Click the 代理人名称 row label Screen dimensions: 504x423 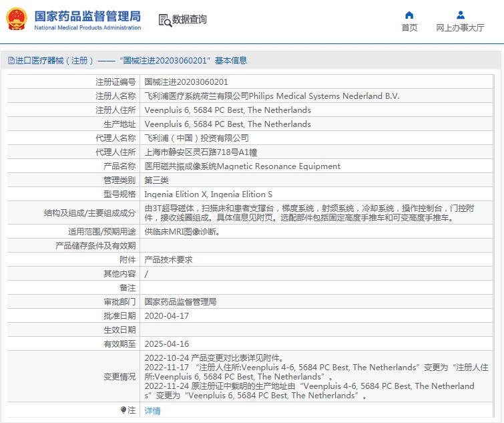click(115, 138)
